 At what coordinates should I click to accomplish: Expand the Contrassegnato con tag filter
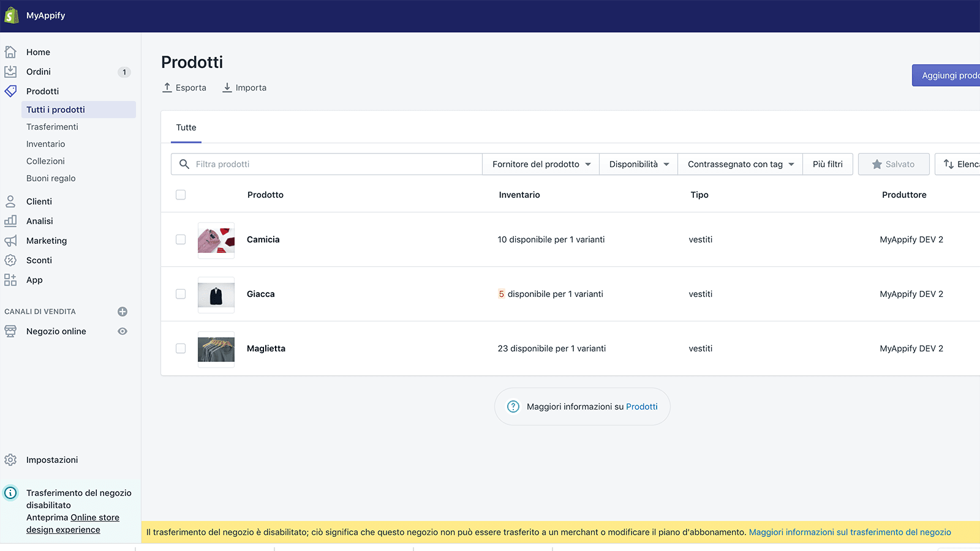[x=740, y=164]
